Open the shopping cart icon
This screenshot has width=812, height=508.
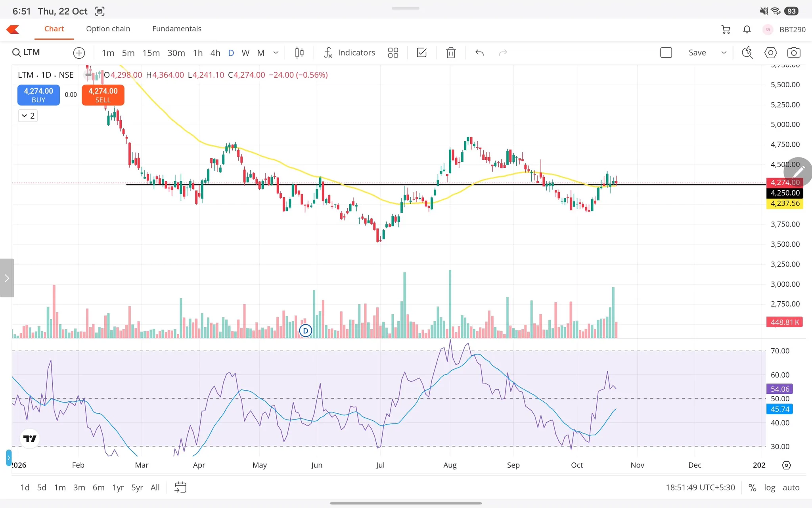pos(726,29)
